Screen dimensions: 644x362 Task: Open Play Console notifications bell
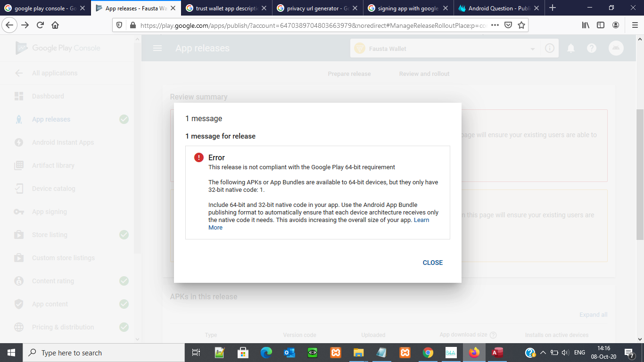point(571,48)
